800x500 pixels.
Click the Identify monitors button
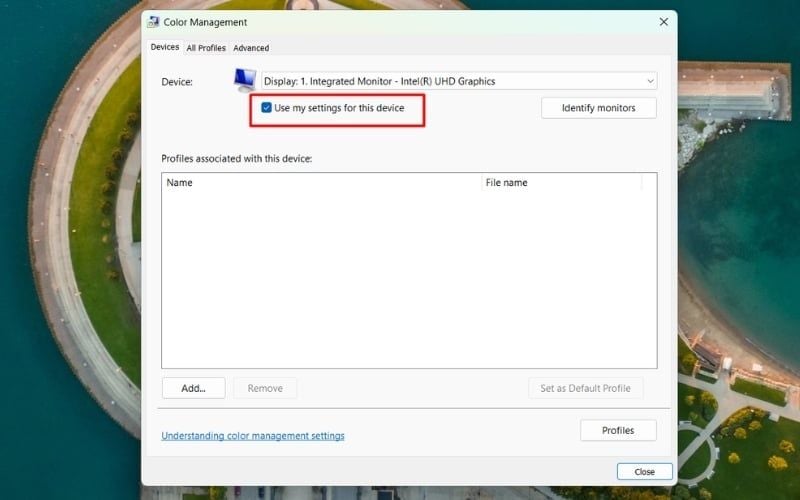point(598,108)
